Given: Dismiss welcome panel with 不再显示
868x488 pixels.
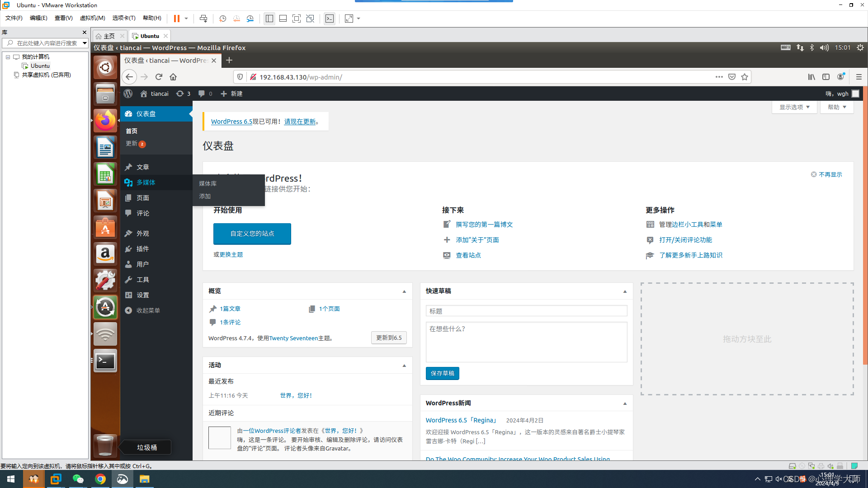Looking at the screenshot, I should 830,174.
